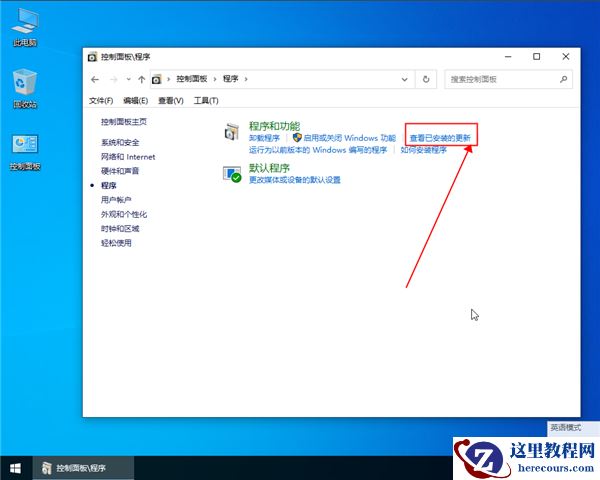Click 启用或关闭 Windows 功能 link

pos(349,138)
